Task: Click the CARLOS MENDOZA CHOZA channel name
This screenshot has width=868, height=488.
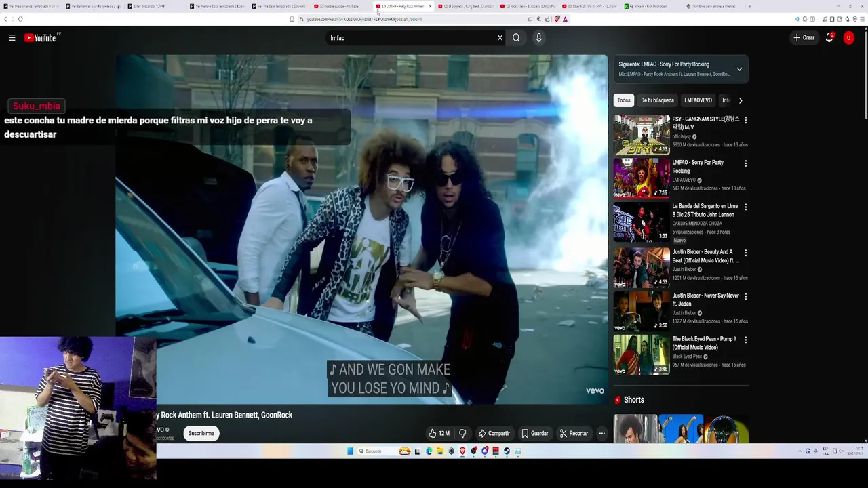Action: [697, 224]
